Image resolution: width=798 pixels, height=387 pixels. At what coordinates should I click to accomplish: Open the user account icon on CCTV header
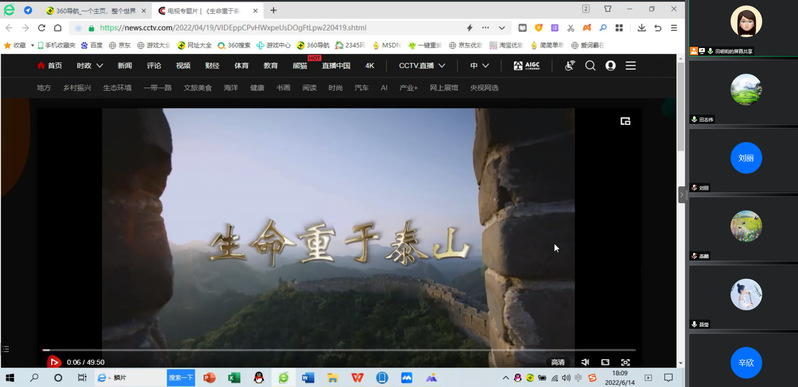point(610,66)
